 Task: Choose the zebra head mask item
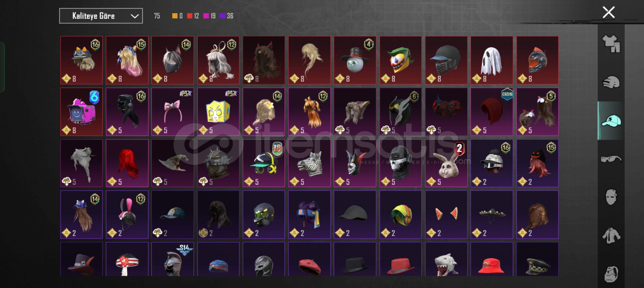(309, 163)
